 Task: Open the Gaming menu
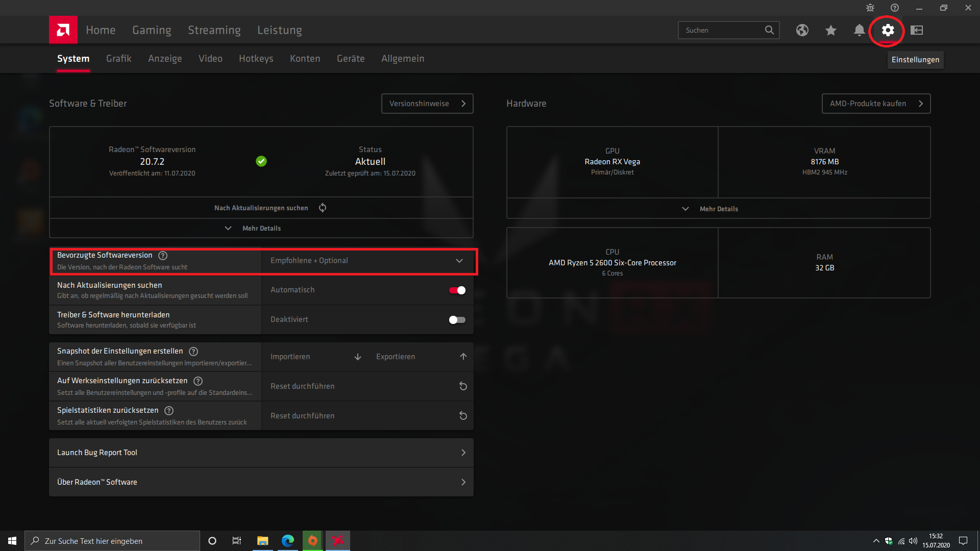pyautogui.click(x=152, y=30)
